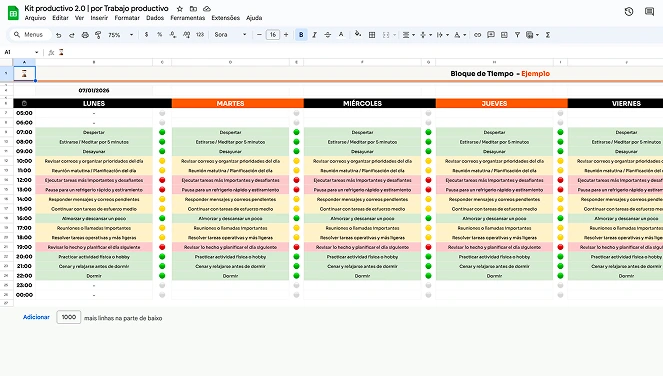
Task: Format selection as currency
Action: click(x=146, y=35)
